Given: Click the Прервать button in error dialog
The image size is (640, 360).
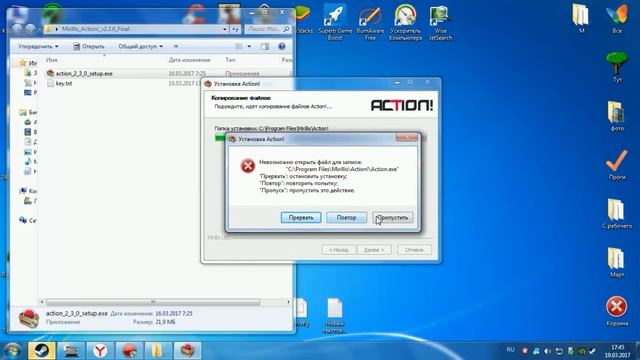Looking at the screenshot, I should (301, 218).
